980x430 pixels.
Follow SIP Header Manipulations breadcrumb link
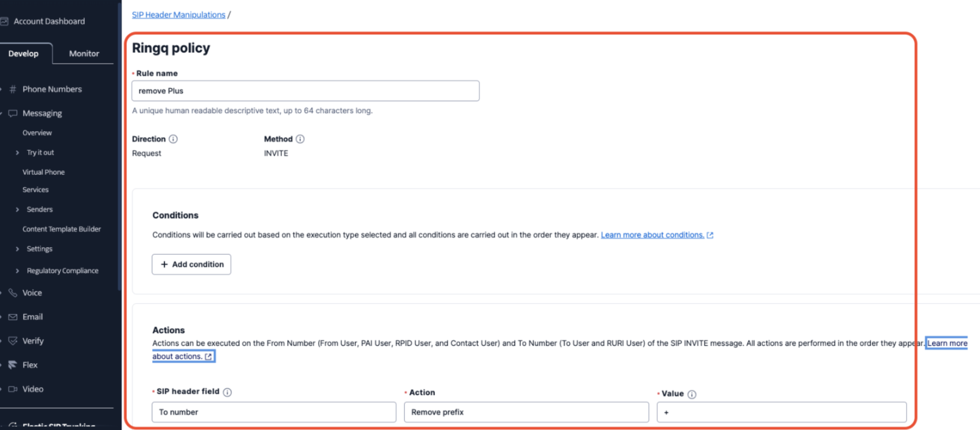point(179,14)
